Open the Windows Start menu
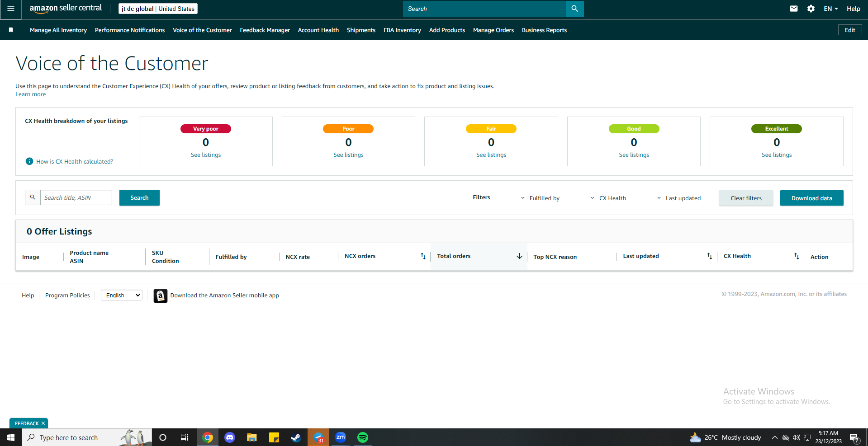868x446 pixels. point(11,437)
